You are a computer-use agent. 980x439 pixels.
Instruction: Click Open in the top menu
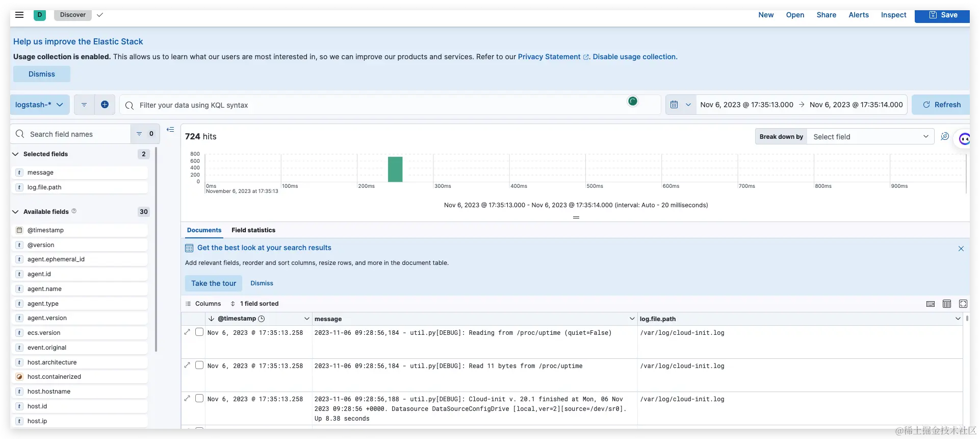tap(795, 15)
